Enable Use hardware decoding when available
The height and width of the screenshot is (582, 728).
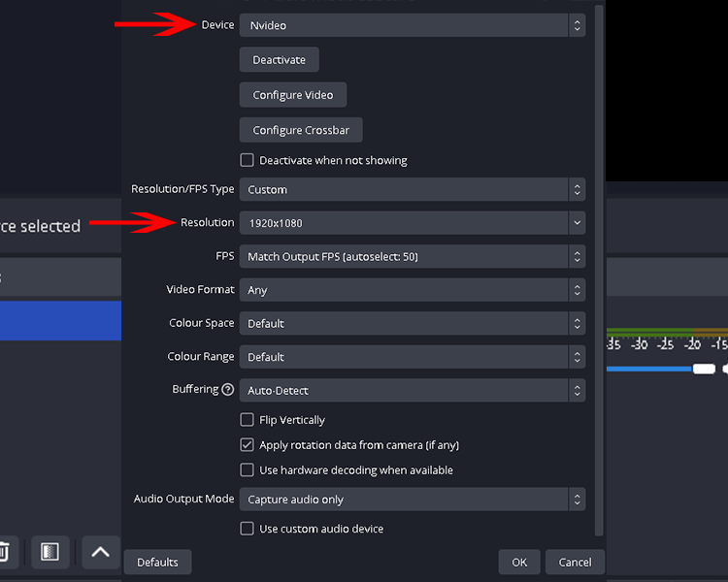click(247, 470)
